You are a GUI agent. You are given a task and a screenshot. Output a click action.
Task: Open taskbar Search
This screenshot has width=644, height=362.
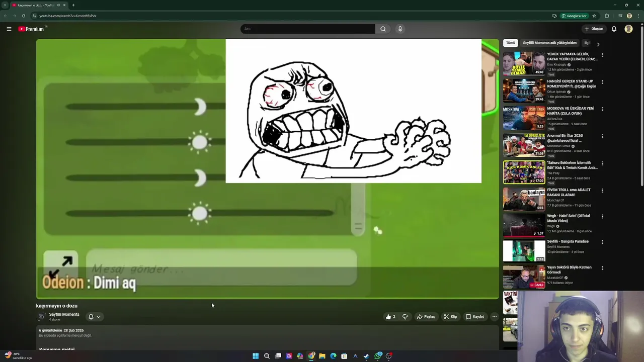click(x=267, y=356)
